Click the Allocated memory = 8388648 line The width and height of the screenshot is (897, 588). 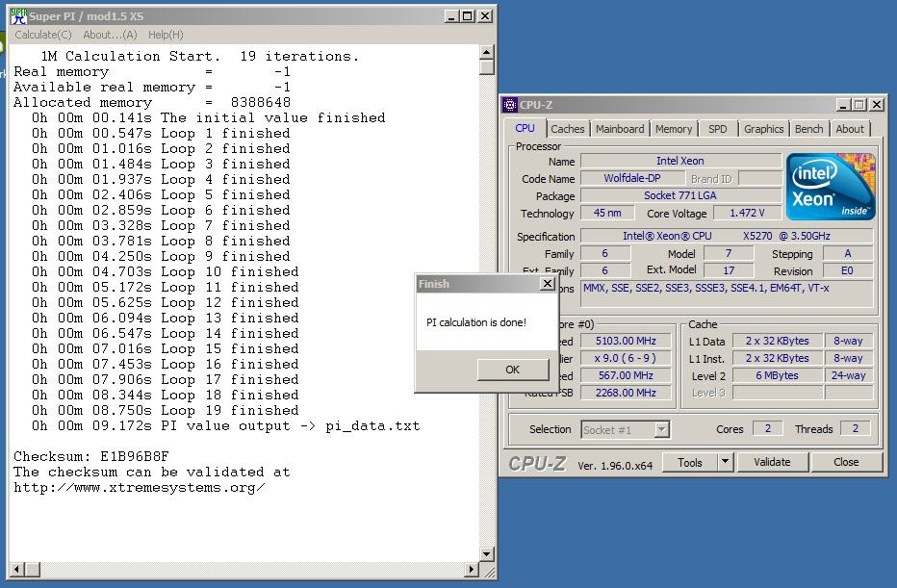point(152,102)
